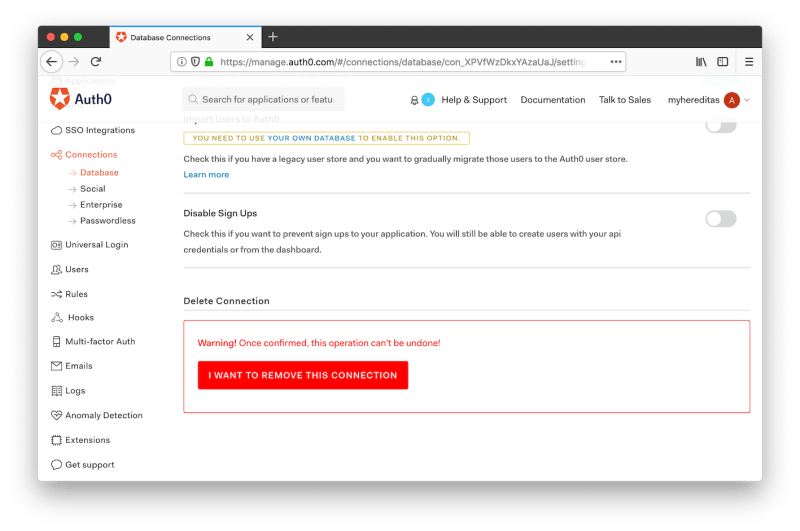Click the Extensions chip icon
This screenshot has width=800, height=531.
56,440
